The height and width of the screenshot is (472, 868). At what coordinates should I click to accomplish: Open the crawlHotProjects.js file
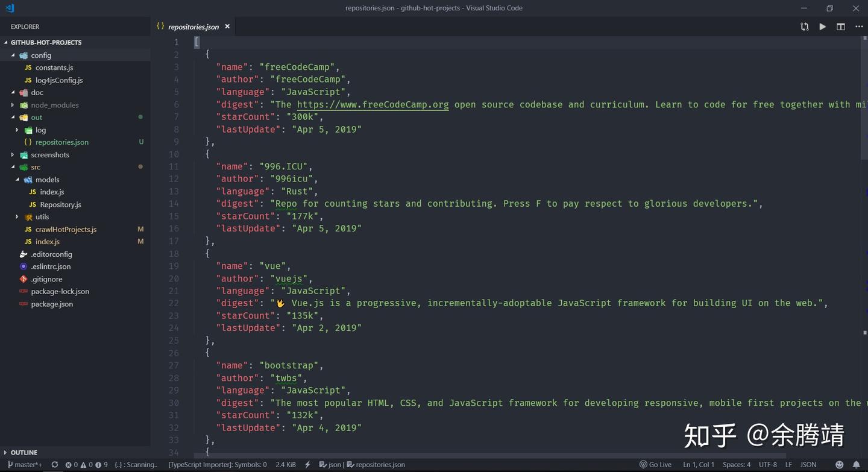pyautogui.click(x=66, y=229)
